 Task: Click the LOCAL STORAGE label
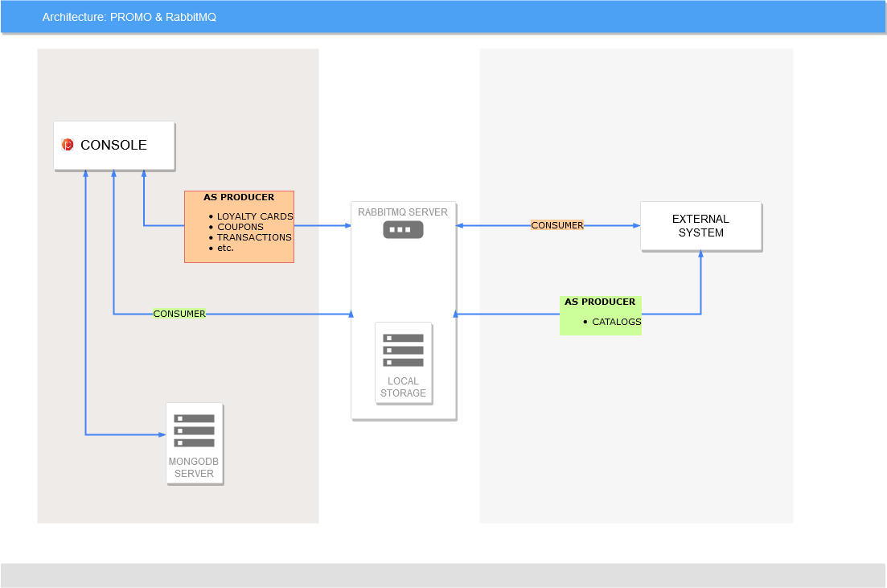(403, 387)
